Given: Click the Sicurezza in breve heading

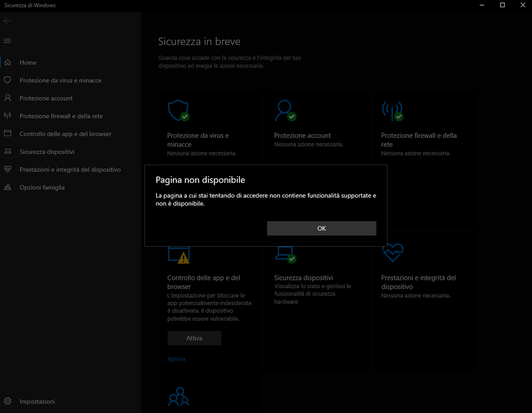Looking at the screenshot, I should point(199,41).
